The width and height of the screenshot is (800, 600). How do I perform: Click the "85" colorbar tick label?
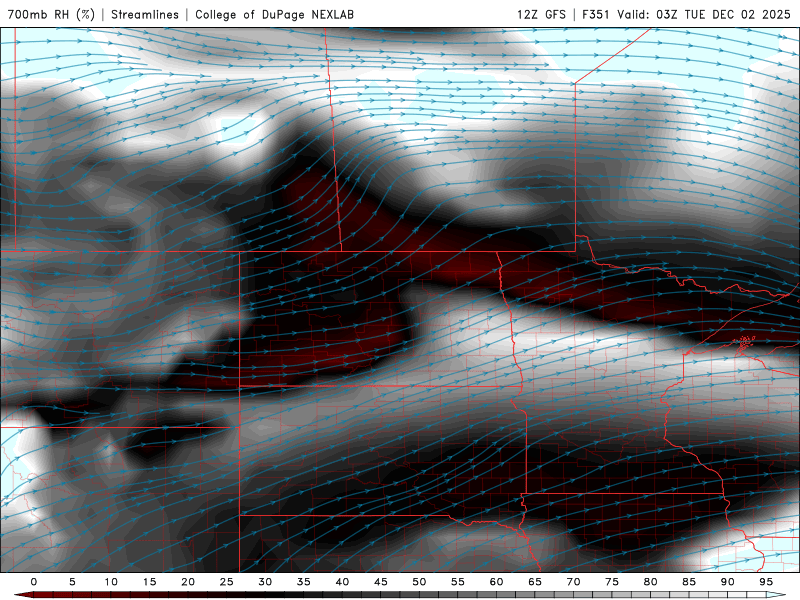coord(689,582)
